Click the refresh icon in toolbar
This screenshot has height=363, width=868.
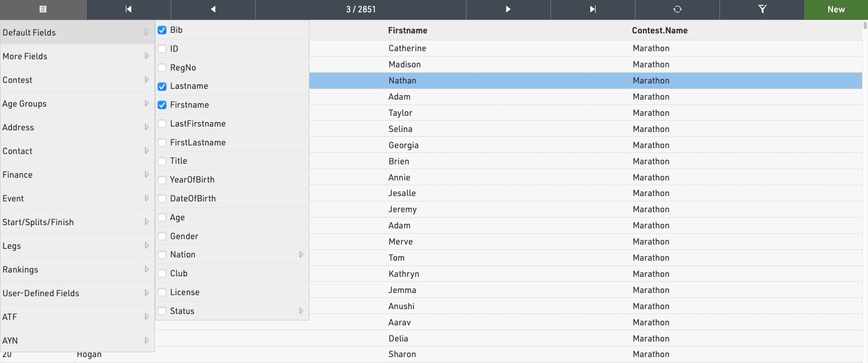[x=677, y=9]
